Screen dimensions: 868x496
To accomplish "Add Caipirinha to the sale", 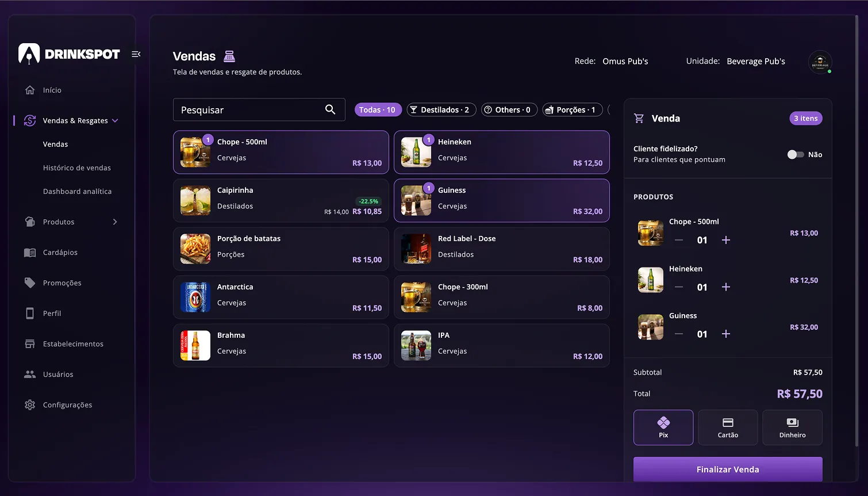I will (281, 201).
